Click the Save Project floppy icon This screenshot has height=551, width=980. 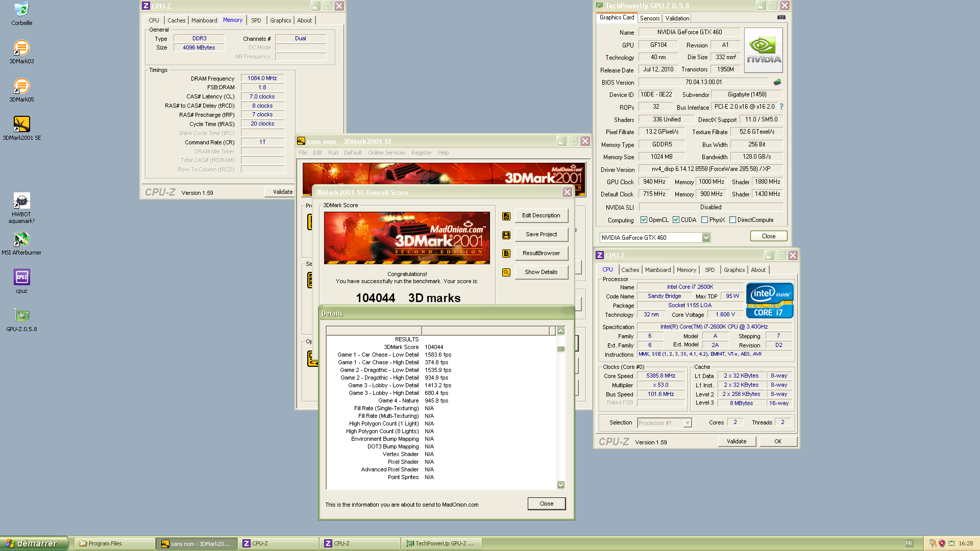click(506, 235)
